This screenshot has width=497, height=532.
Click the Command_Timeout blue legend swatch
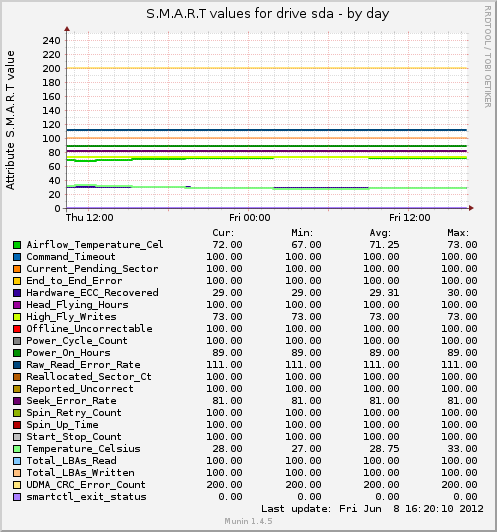17,257
